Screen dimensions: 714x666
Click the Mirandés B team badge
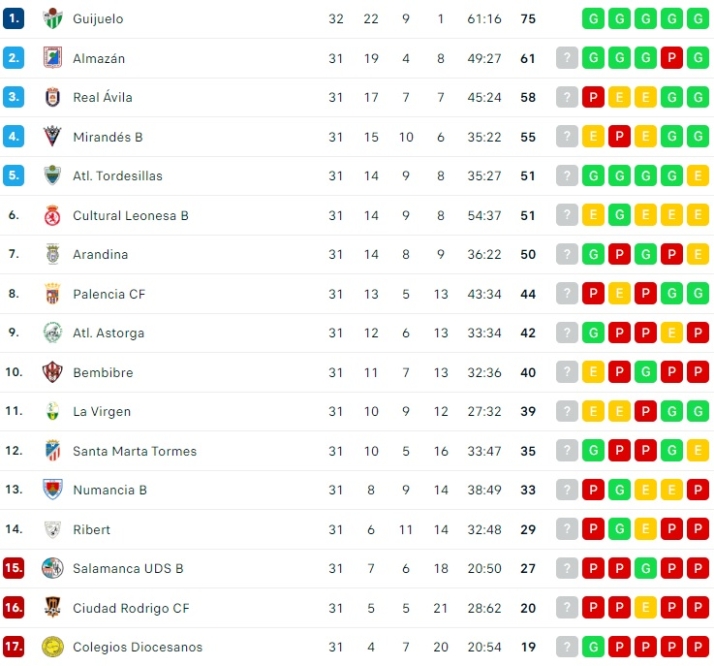coord(52,136)
